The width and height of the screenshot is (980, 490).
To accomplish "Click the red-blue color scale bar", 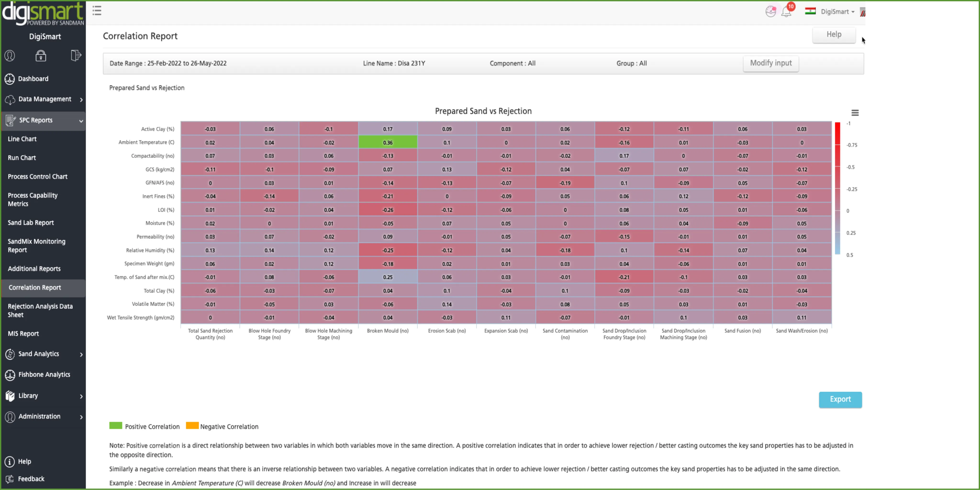I will coord(837,188).
